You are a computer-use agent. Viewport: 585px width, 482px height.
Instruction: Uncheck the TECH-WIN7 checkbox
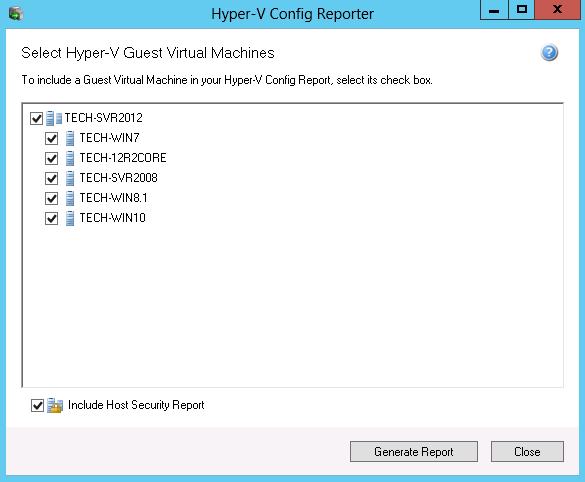[51, 138]
